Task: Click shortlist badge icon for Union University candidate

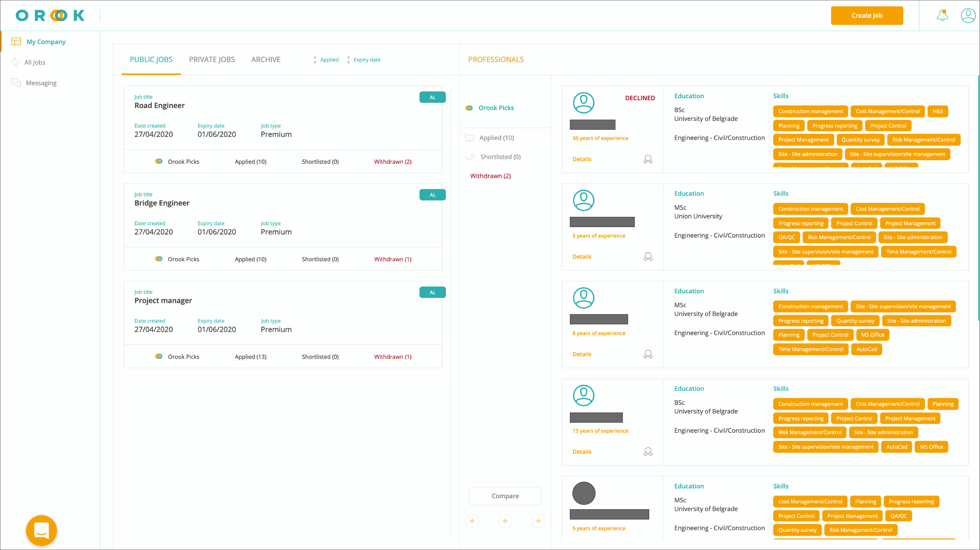Action: point(648,257)
